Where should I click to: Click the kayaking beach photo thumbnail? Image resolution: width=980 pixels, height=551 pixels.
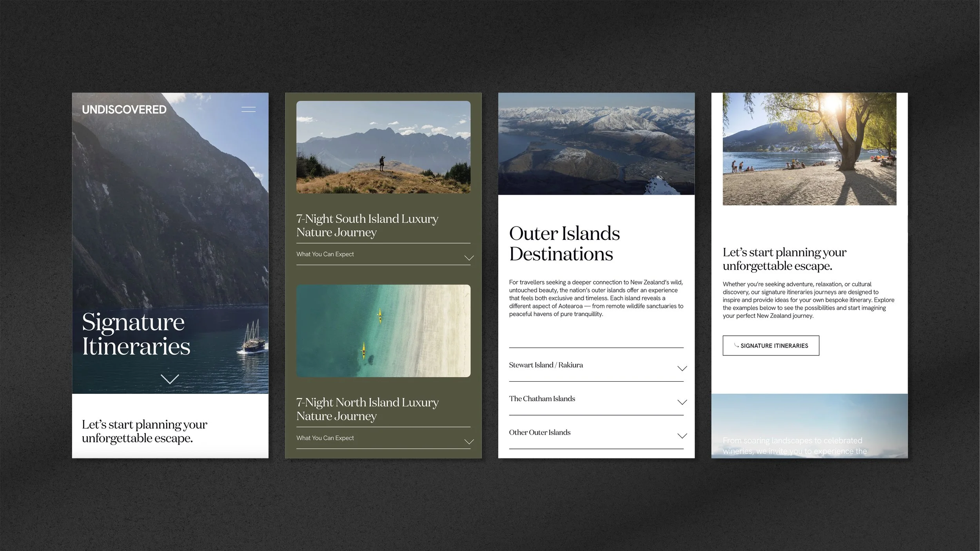tap(383, 330)
